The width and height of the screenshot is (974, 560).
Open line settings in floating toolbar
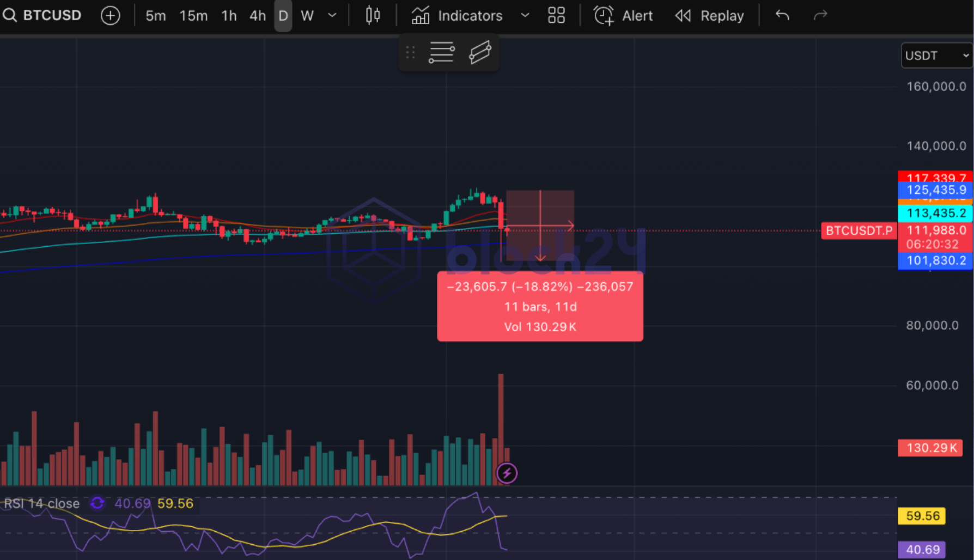[x=441, y=53]
